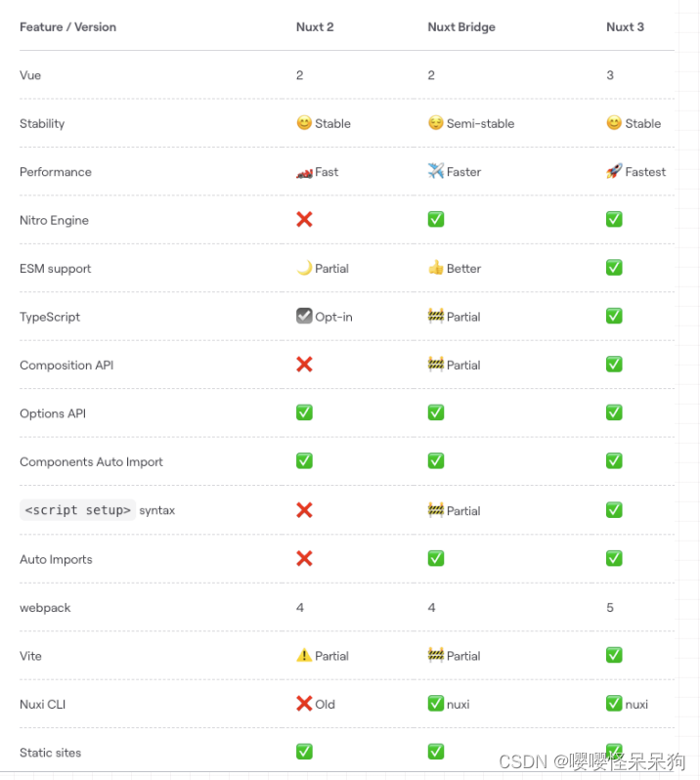Click the green check for Nuxt 2 Options API
This screenshot has width=700, height=780.
coord(304,412)
